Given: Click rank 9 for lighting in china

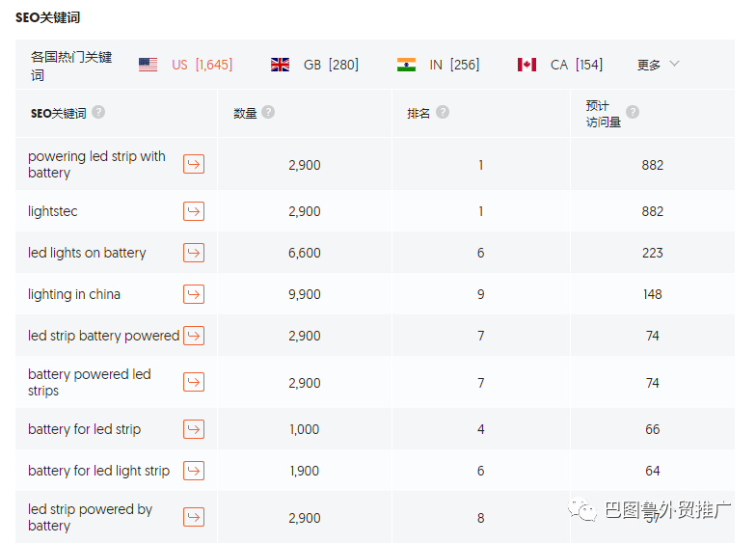Looking at the screenshot, I should tap(480, 294).
